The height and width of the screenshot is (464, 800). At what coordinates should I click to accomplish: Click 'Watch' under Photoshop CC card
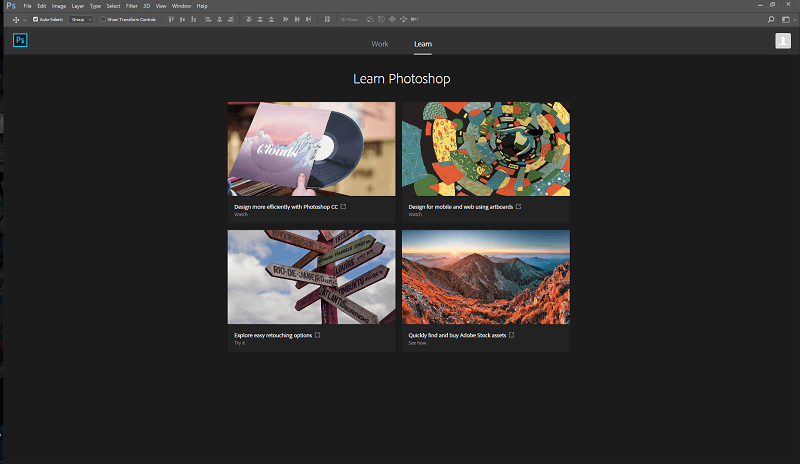click(241, 214)
